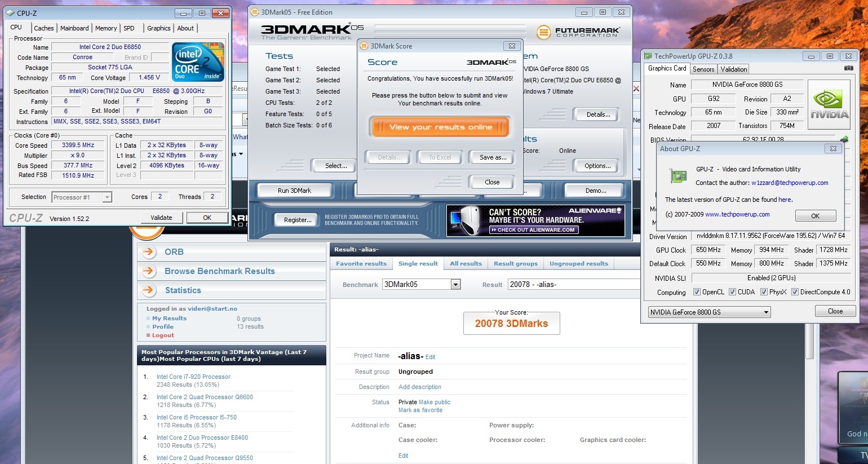Click the Futuremark Corporation logo
868x464 pixels.
(x=578, y=32)
